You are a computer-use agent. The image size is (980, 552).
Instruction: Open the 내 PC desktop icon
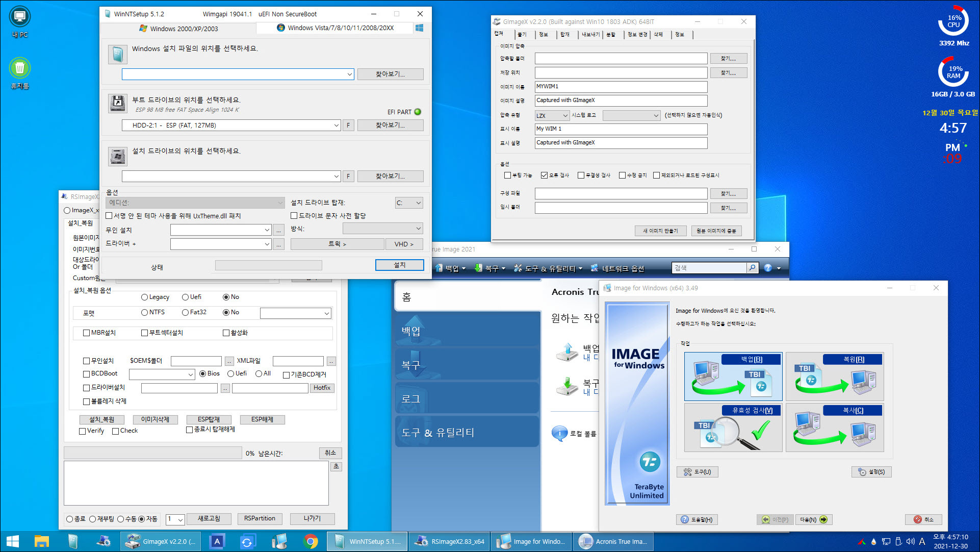click(20, 22)
